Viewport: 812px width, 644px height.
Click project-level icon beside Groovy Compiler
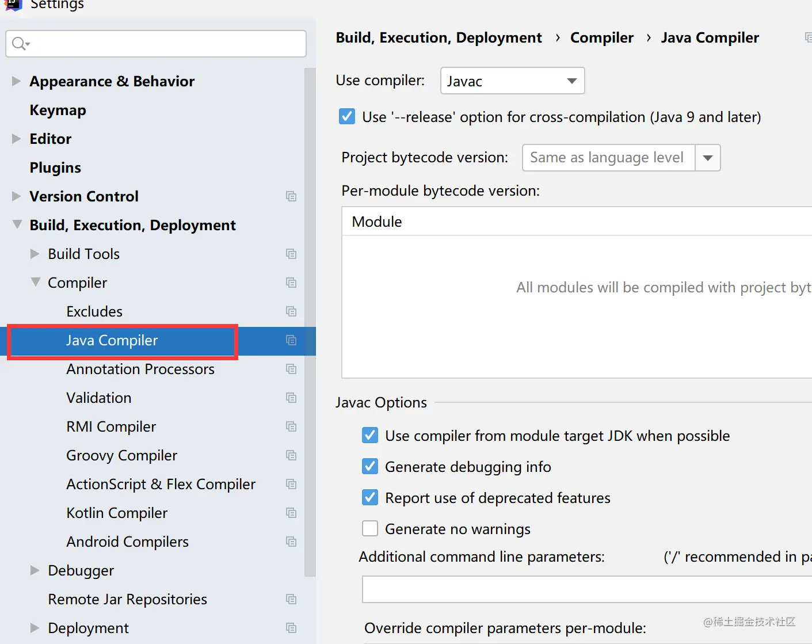tap(291, 455)
